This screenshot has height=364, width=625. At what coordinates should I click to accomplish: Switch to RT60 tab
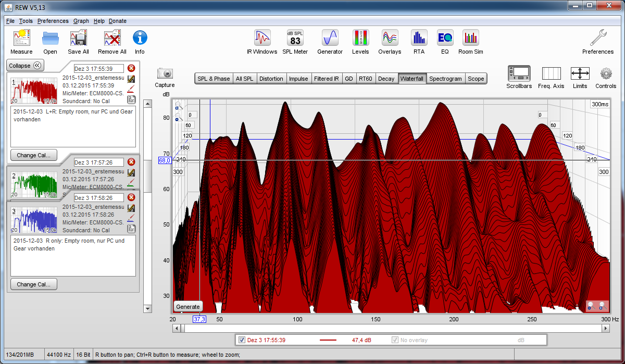(366, 79)
